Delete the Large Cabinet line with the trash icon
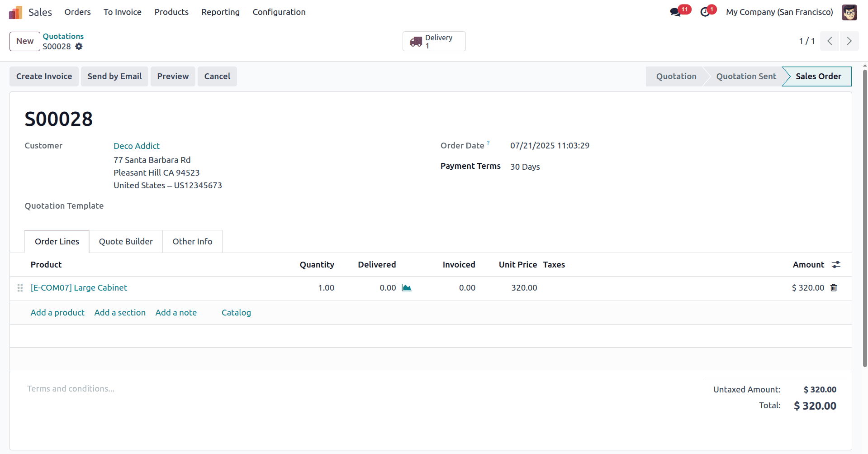This screenshot has height=454, width=868. (x=834, y=287)
